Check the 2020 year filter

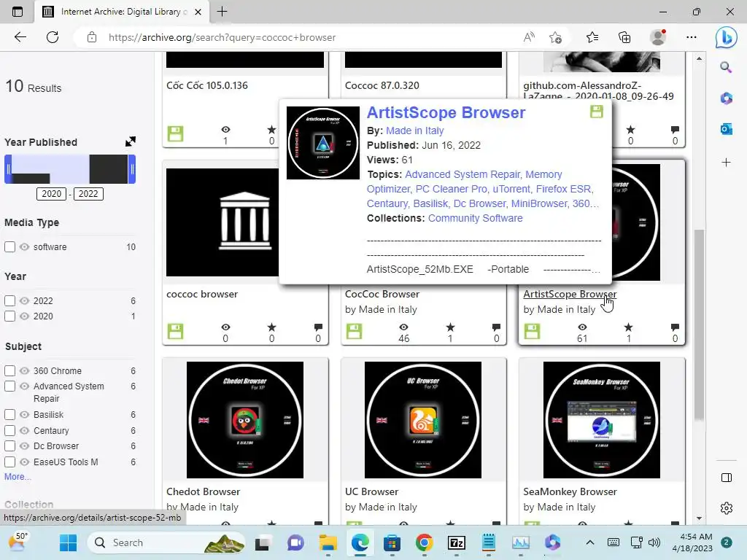click(9, 316)
